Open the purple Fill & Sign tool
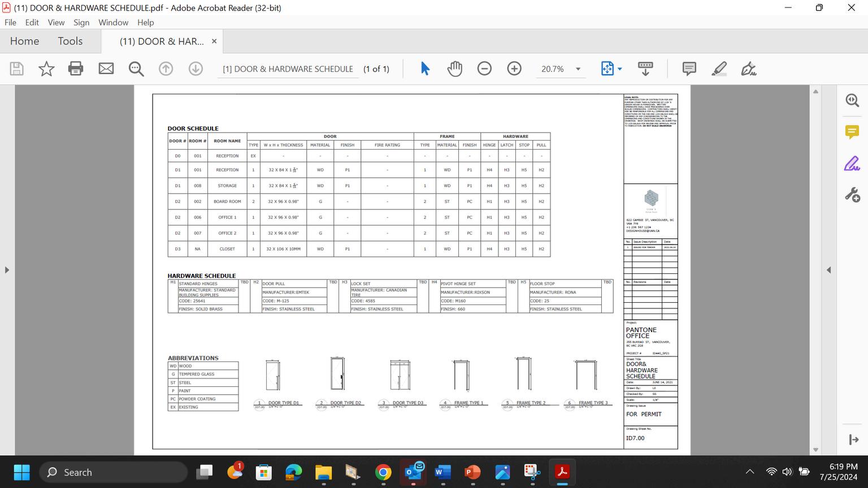This screenshot has height=488, width=868. 853,164
